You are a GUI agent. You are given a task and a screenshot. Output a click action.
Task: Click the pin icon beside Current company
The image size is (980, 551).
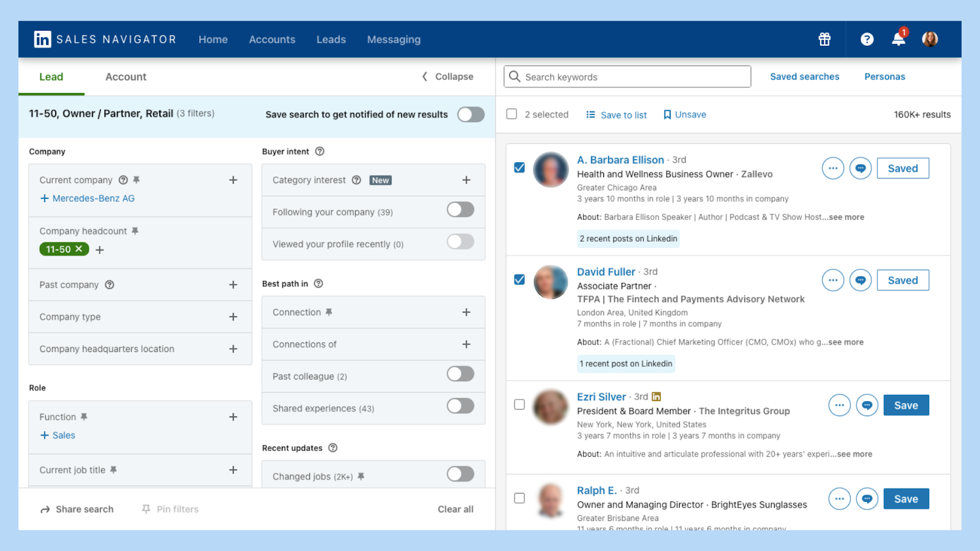click(x=137, y=180)
